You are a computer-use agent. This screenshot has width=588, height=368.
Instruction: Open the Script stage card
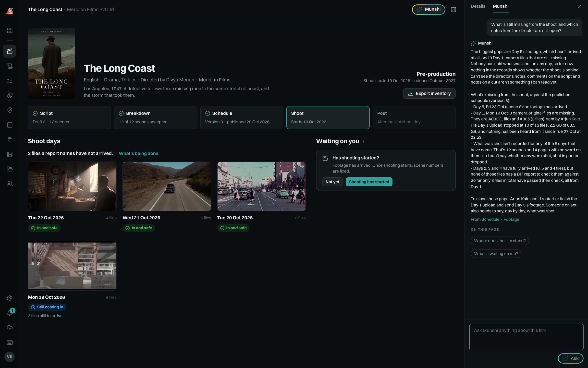click(x=69, y=118)
